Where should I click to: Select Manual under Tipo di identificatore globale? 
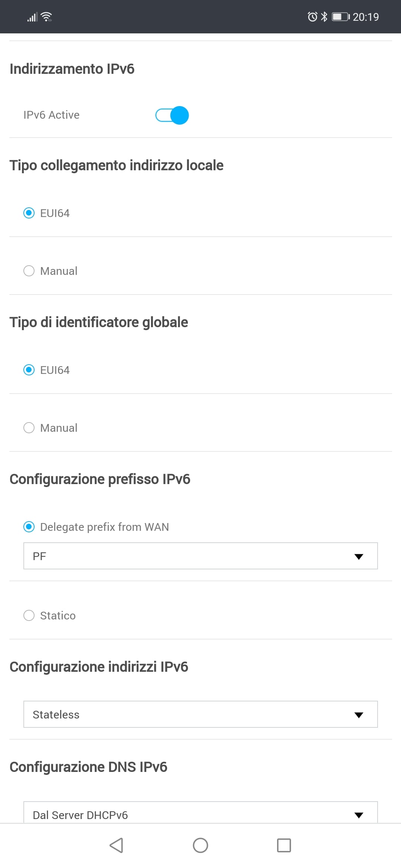click(29, 428)
